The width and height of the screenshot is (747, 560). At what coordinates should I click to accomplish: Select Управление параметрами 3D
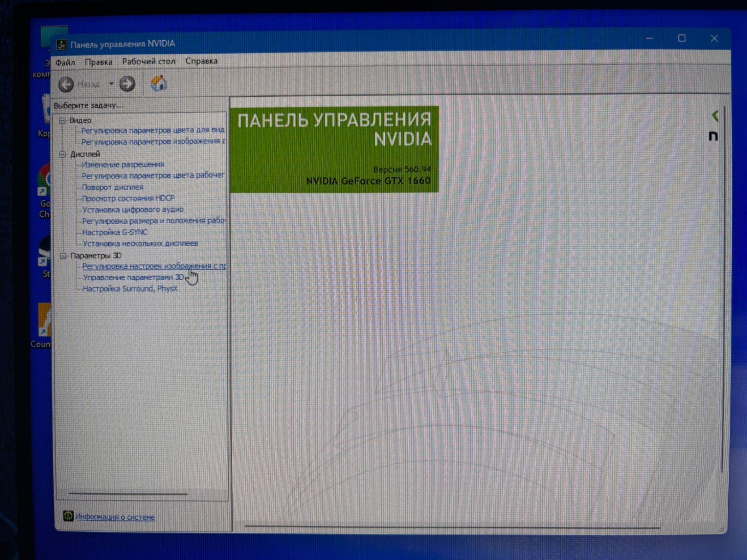tap(133, 277)
